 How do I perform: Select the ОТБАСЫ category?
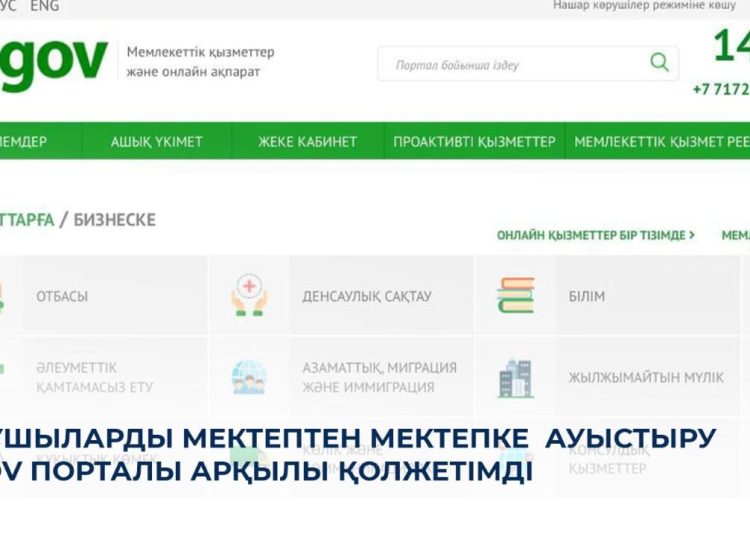point(62,296)
